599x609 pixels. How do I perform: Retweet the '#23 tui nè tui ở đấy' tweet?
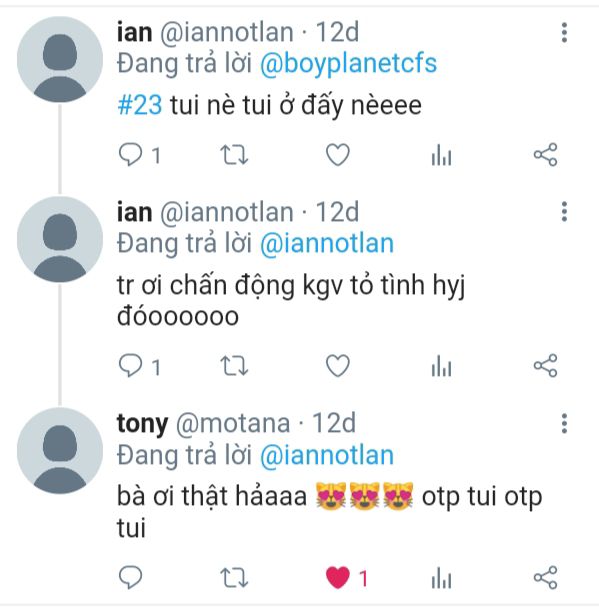click(x=234, y=155)
